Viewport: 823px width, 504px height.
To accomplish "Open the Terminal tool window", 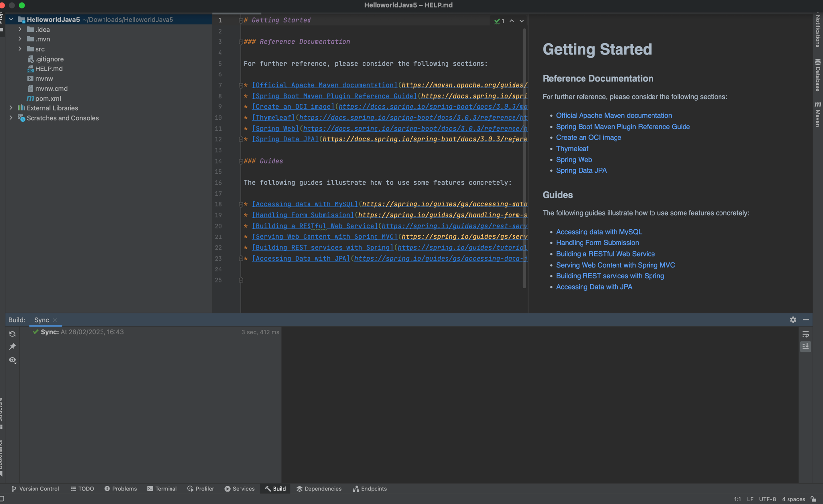I will point(162,489).
